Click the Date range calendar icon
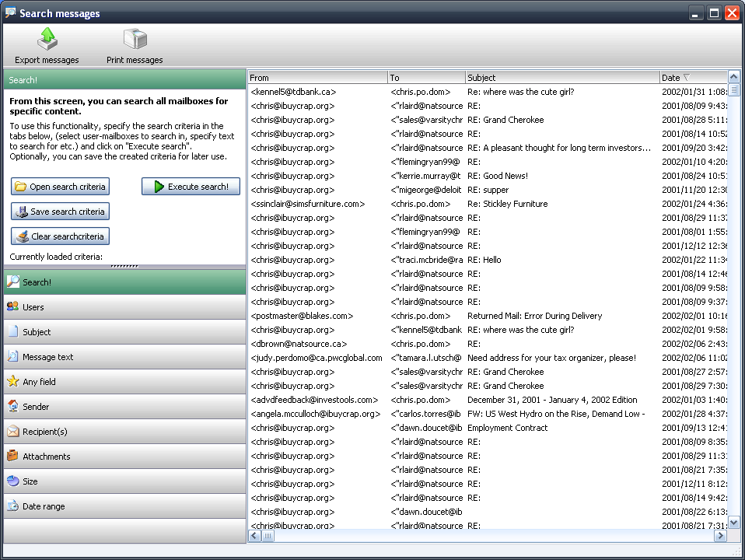 [x=12, y=506]
